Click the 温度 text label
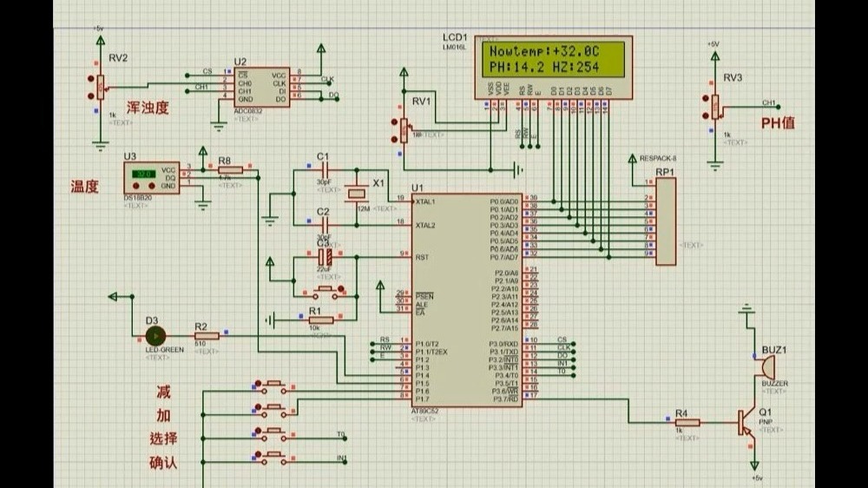 point(85,187)
